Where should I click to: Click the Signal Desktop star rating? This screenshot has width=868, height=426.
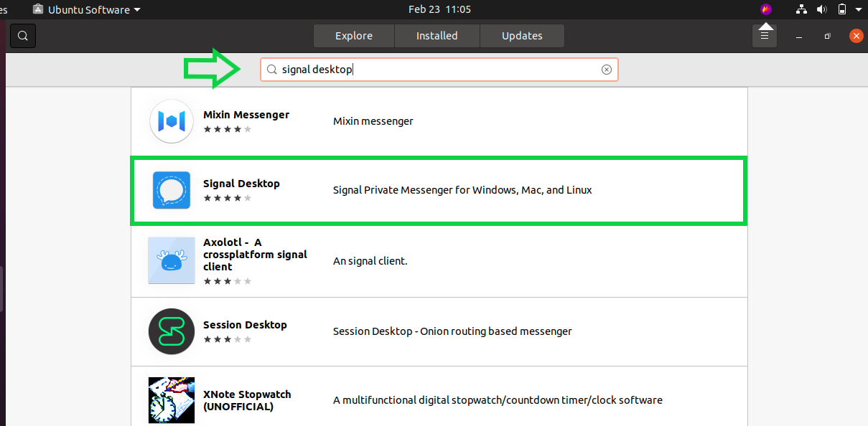pyautogui.click(x=228, y=198)
